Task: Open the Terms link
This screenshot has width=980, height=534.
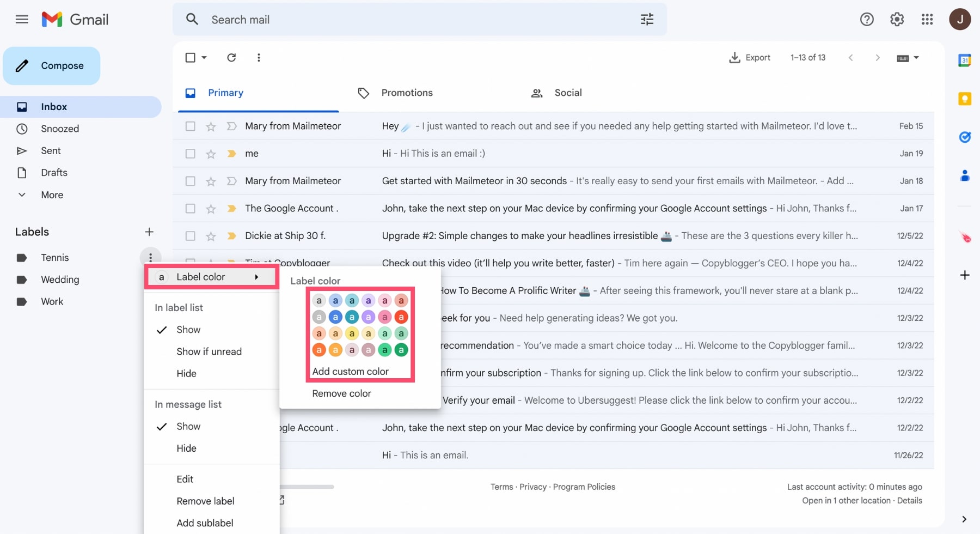Action: (x=501, y=487)
